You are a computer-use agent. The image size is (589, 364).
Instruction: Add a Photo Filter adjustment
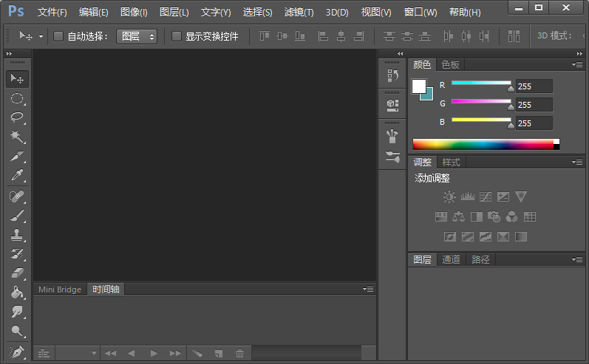494,216
